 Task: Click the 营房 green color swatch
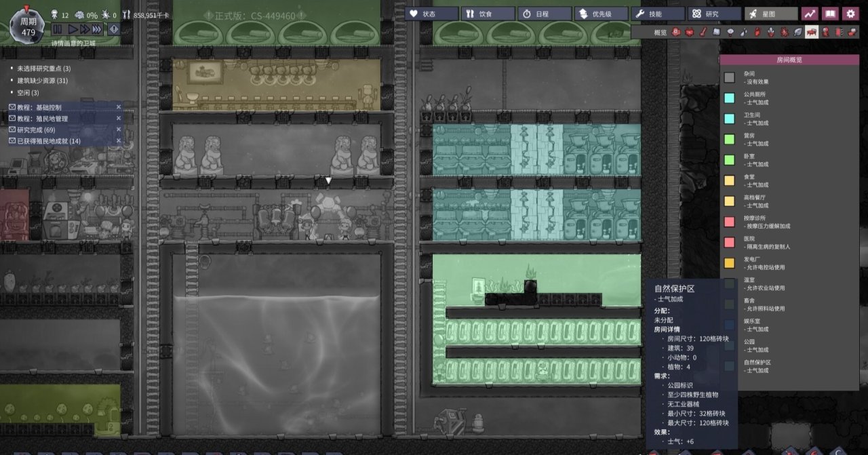pyautogui.click(x=729, y=139)
